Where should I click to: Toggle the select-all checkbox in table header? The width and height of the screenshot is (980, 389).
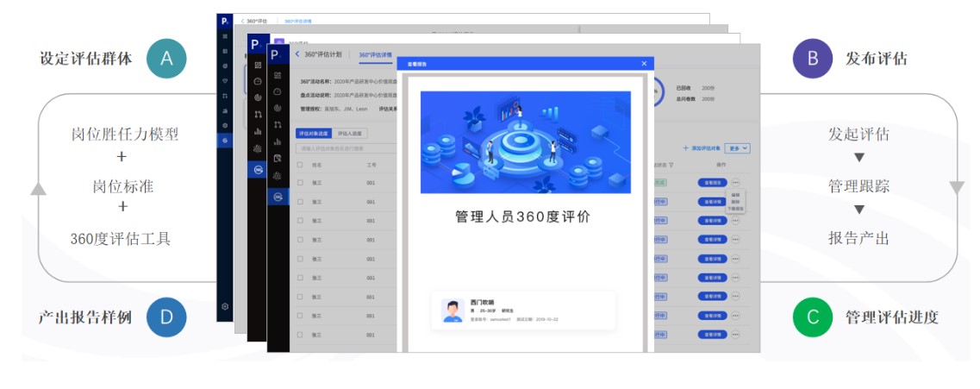click(300, 164)
